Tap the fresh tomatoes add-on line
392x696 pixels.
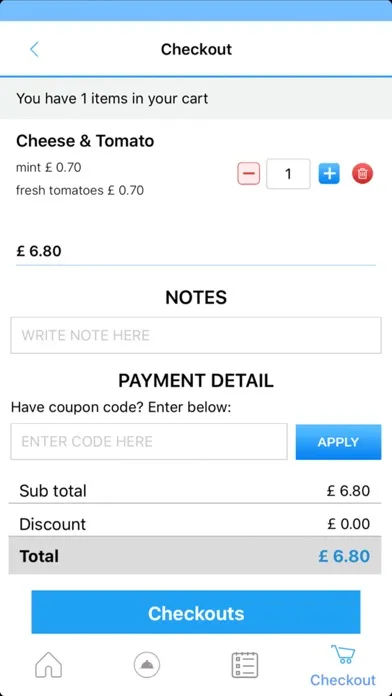[x=80, y=191]
